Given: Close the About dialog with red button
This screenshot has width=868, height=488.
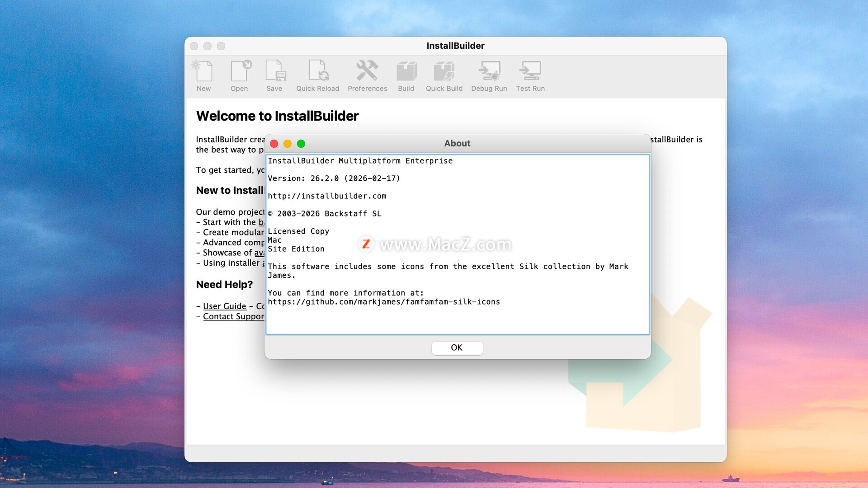Looking at the screenshot, I should pos(274,144).
